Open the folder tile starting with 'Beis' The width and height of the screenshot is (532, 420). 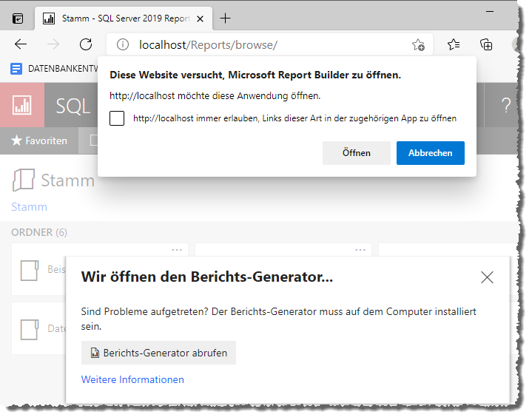(38, 269)
